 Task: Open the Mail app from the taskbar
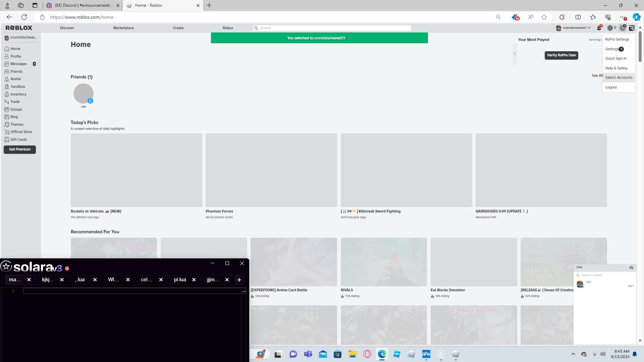[x=323, y=354]
